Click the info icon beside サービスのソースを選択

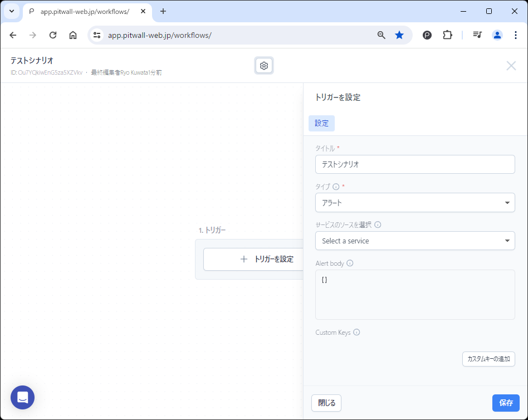click(x=378, y=224)
